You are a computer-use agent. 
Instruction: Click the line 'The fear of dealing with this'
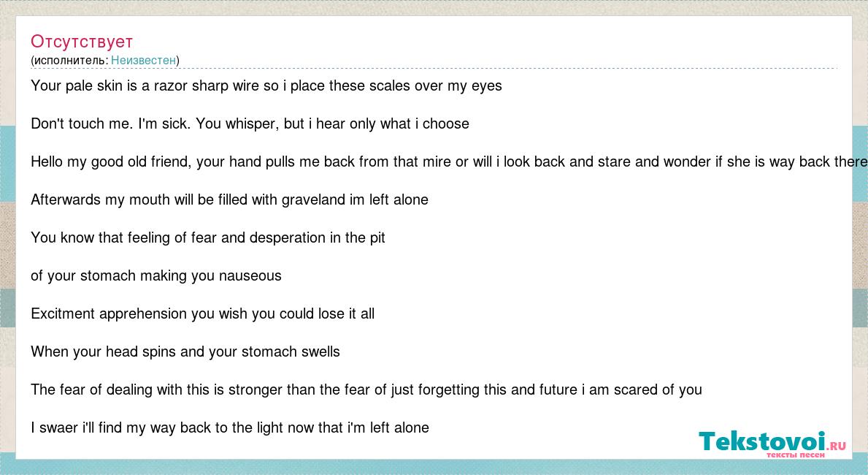click(x=366, y=389)
